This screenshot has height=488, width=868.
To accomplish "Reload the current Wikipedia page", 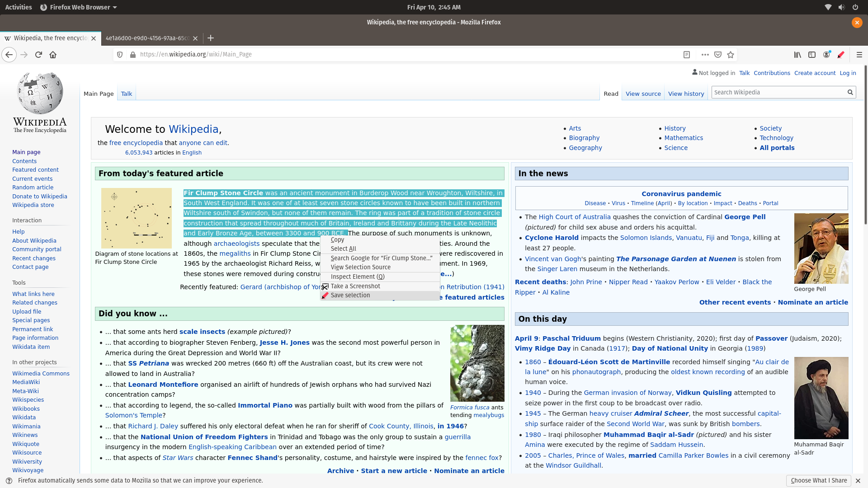I will pyautogui.click(x=38, y=55).
